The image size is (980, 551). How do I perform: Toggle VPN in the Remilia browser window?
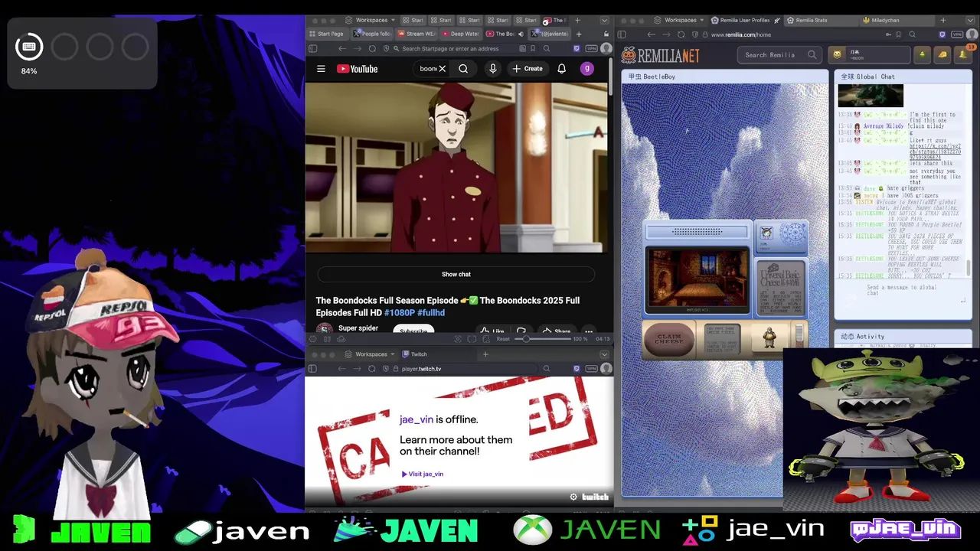pos(957,34)
